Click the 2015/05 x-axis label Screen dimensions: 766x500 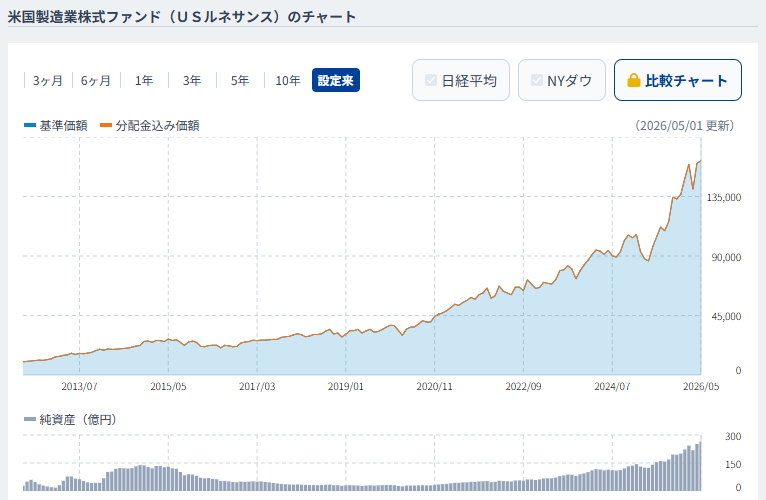(168, 386)
